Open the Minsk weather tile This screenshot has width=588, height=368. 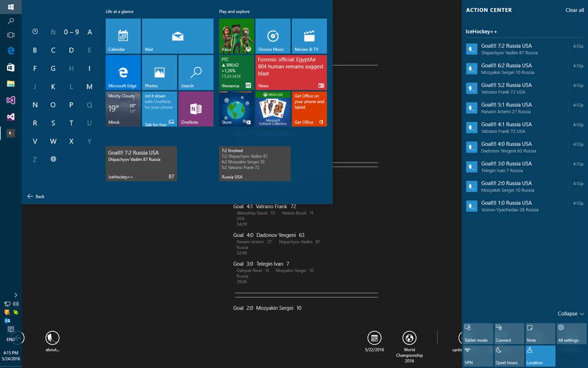tap(123, 109)
